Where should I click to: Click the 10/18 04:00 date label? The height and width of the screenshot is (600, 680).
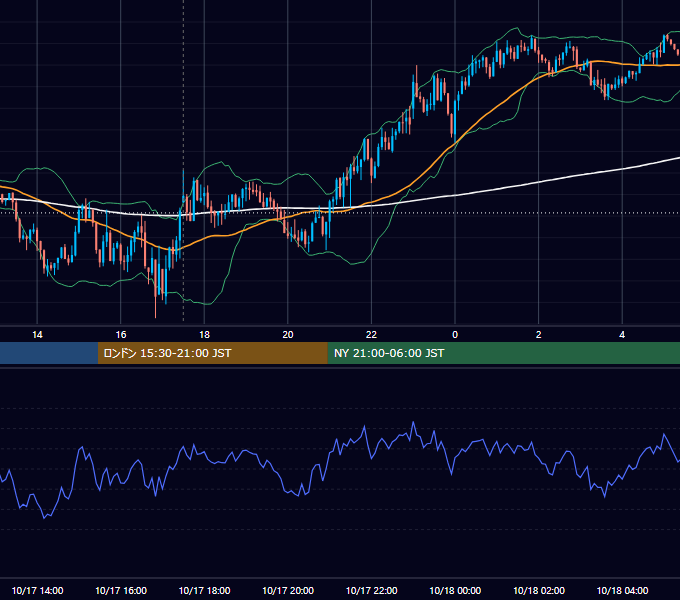coord(622,590)
